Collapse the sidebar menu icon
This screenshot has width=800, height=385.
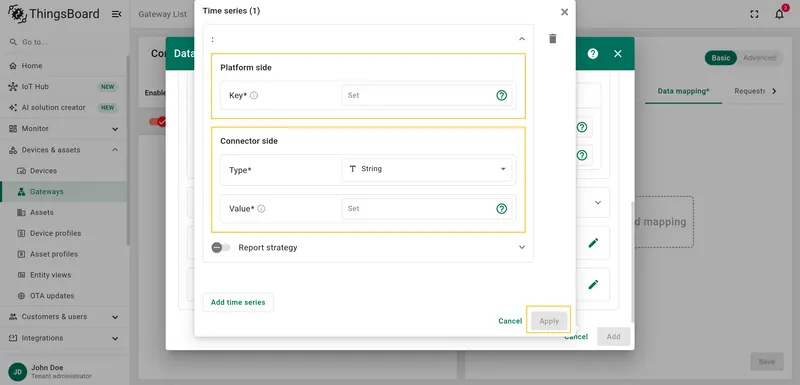tap(116, 14)
